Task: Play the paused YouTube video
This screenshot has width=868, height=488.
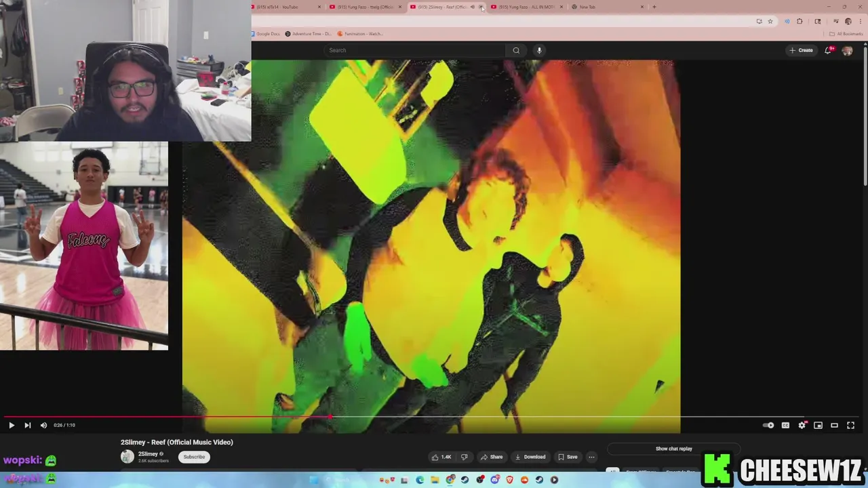Action: point(11,425)
